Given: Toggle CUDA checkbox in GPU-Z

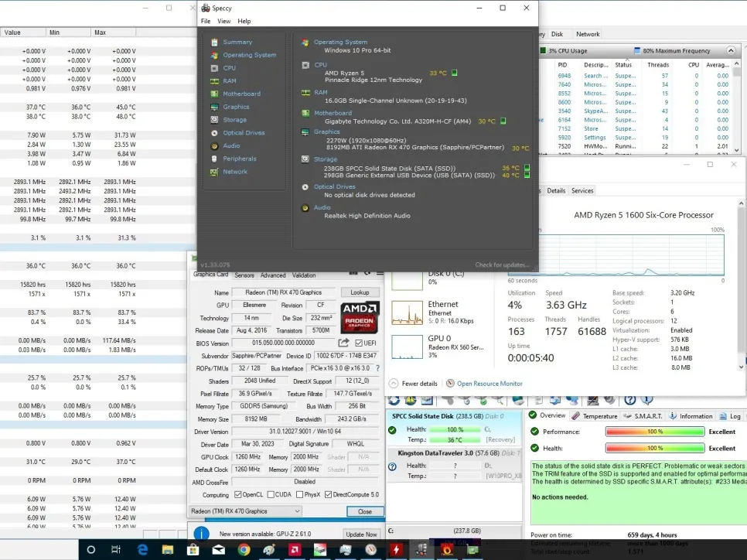Looking at the screenshot, I should click(271, 495).
